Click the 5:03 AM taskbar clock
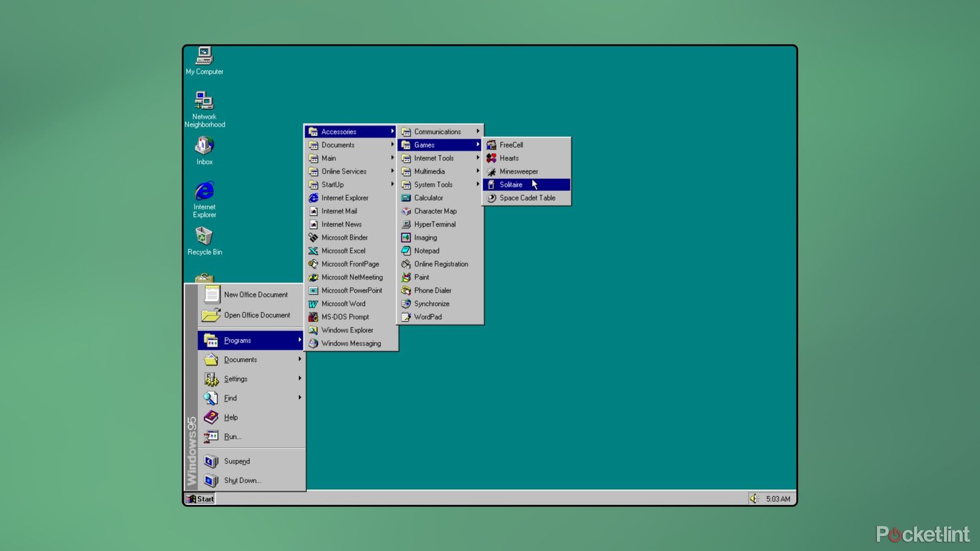The image size is (980, 551). 778,499
